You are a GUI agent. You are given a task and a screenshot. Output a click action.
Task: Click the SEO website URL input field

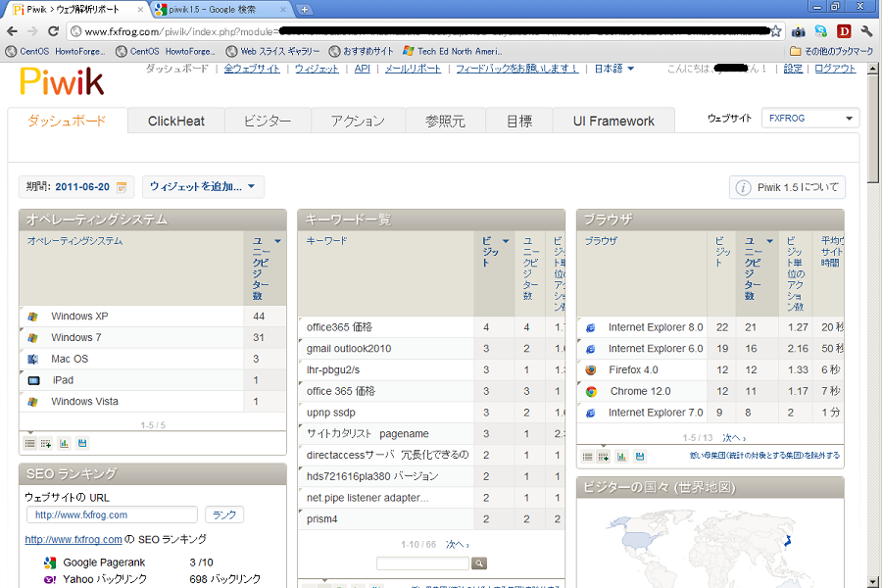coord(114,514)
